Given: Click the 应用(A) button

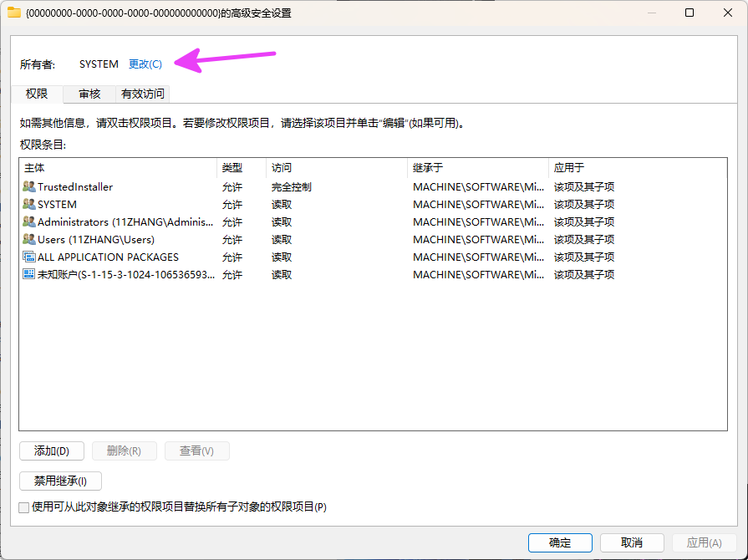Looking at the screenshot, I should pyautogui.click(x=704, y=542).
